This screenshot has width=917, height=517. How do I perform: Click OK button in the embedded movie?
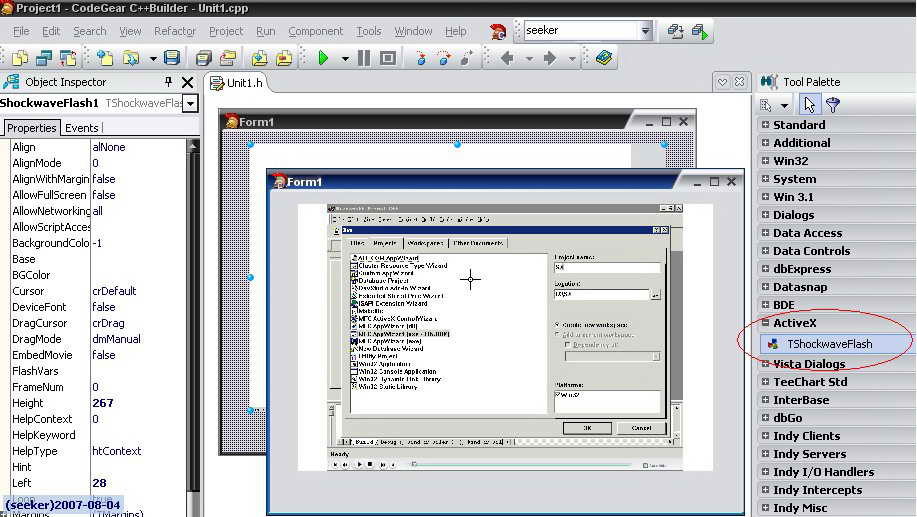(587, 428)
